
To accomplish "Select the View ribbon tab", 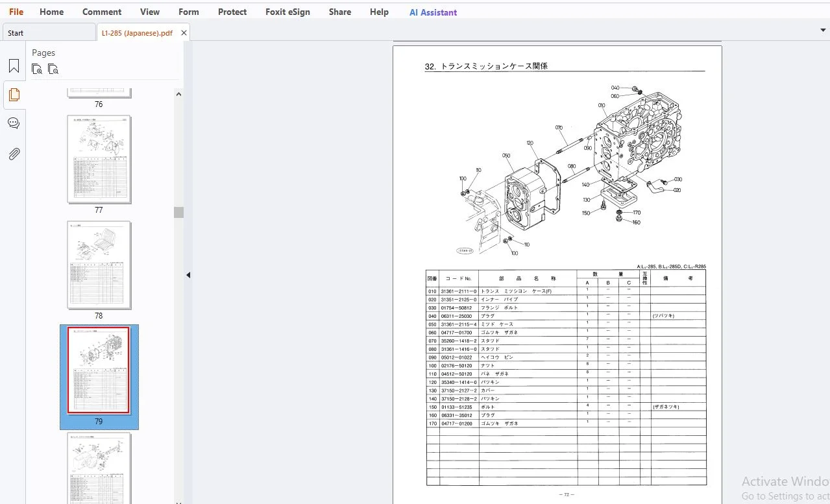I will coord(150,12).
